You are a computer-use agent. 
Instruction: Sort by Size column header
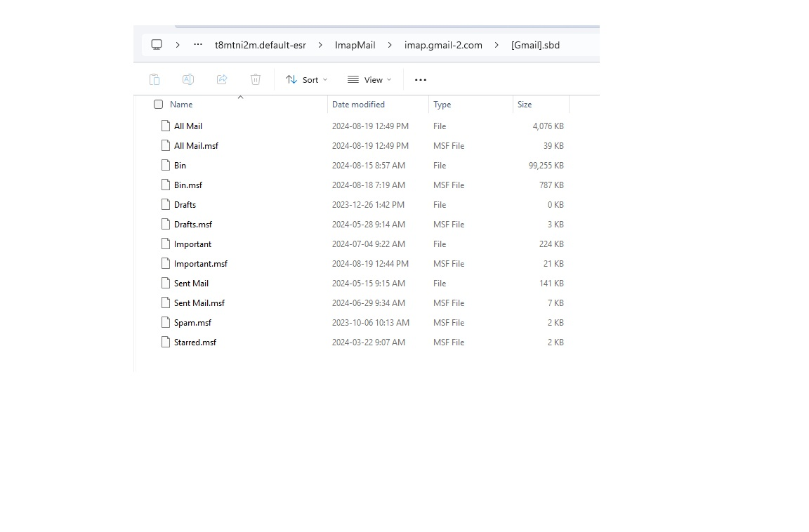tap(525, 105)
